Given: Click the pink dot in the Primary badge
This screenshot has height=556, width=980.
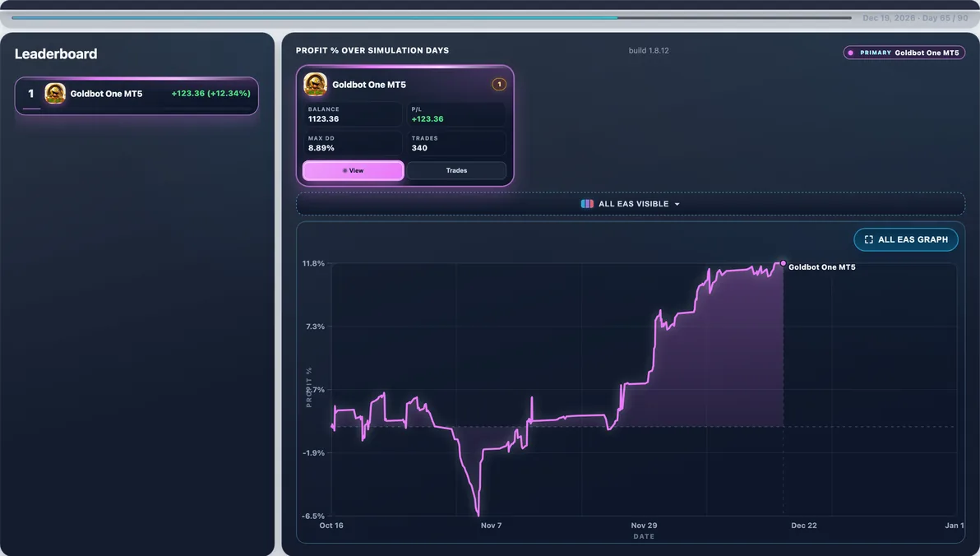Looking at the screenshot, I should [851, 53].
